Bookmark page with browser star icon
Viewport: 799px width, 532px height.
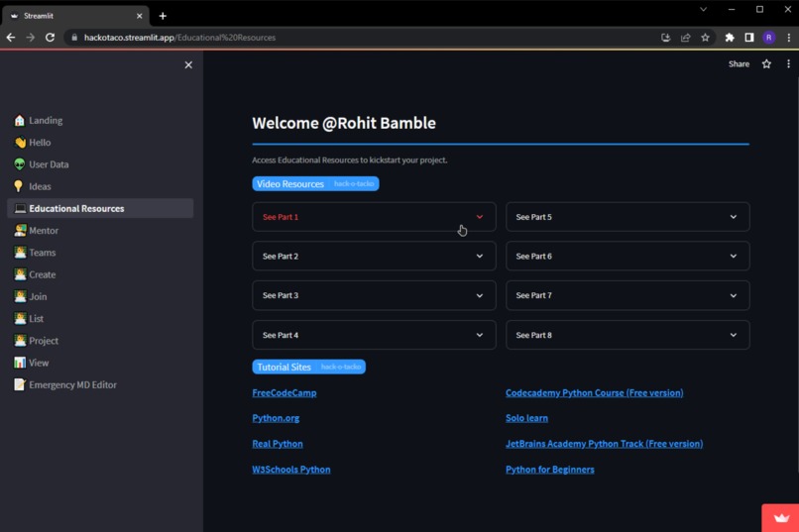coord(705,38)
